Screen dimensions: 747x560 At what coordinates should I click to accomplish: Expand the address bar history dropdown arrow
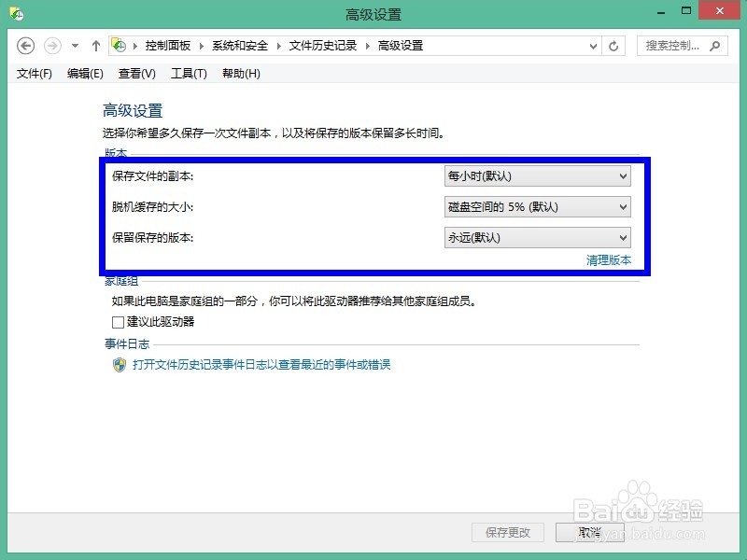click(x=593, y=45)
